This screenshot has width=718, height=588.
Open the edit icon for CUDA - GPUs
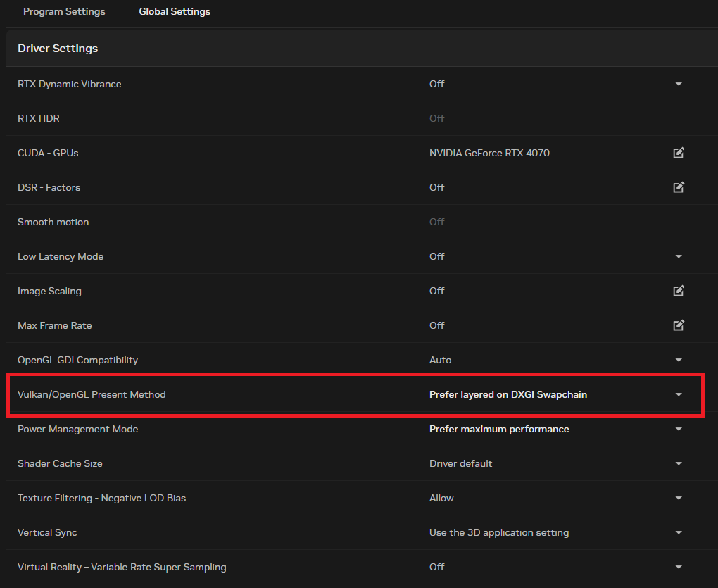pos(679,153)
